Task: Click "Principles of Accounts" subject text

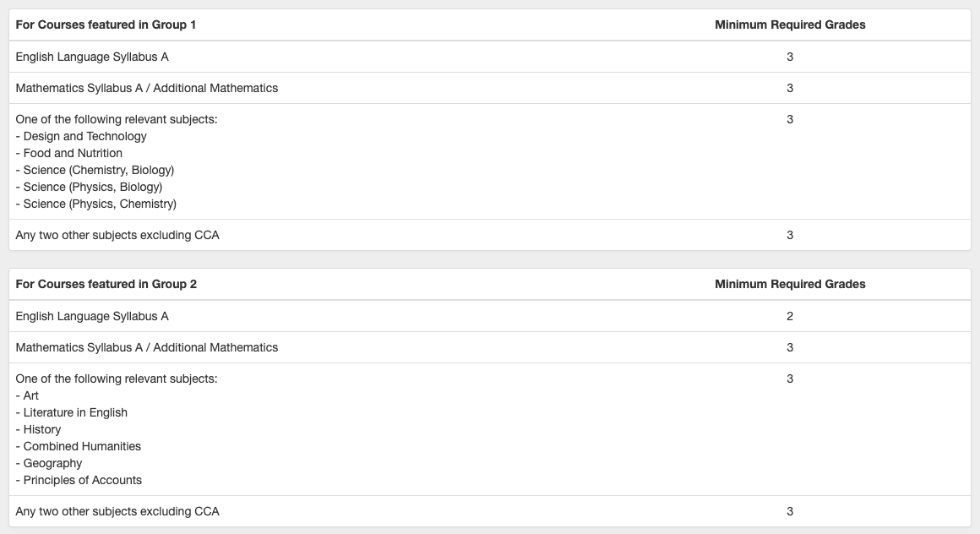Action: tap(83, 480)
